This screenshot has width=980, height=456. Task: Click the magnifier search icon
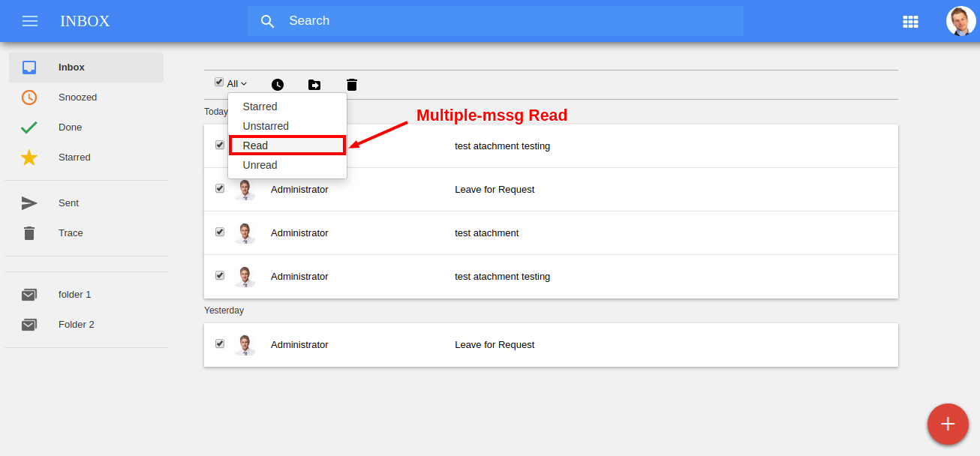(x=268, y=21)
